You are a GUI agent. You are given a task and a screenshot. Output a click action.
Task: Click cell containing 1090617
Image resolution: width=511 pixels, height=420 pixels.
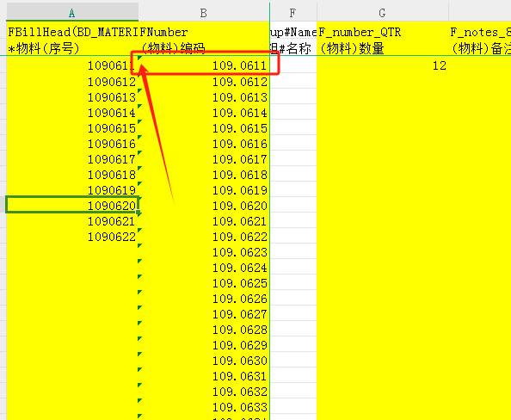[72, 159]
